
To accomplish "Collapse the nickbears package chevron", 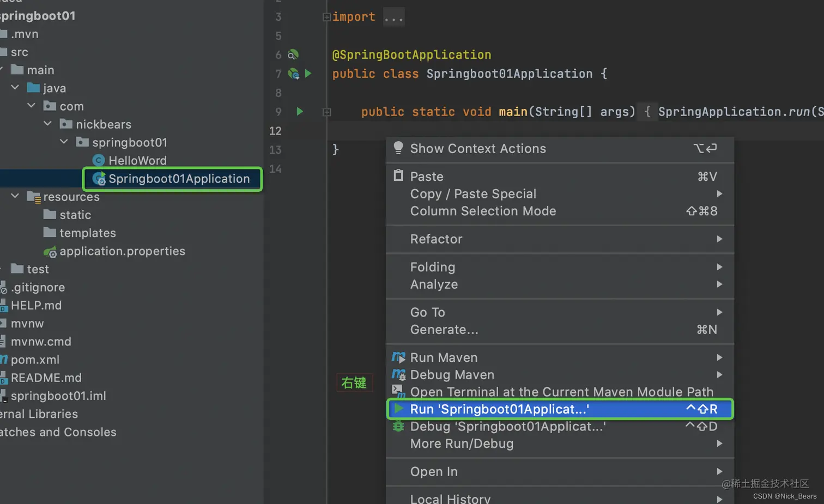I will (48, 124).
